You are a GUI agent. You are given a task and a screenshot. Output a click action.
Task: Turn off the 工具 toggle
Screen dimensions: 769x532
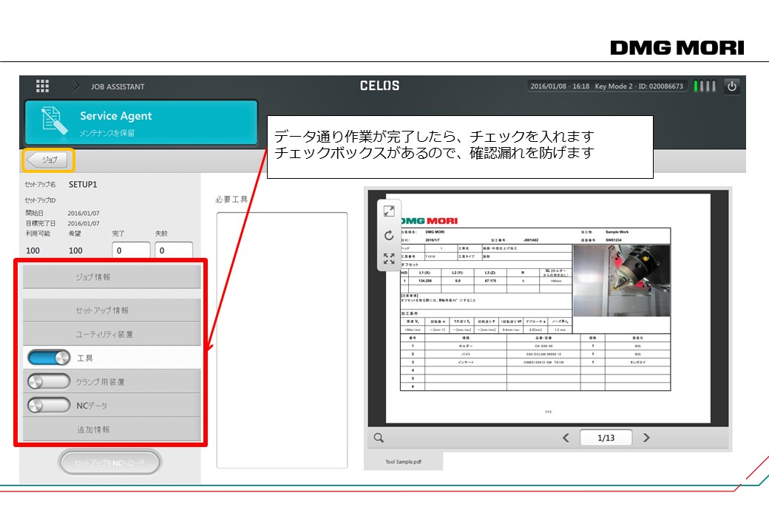click(x=49, y=358)
